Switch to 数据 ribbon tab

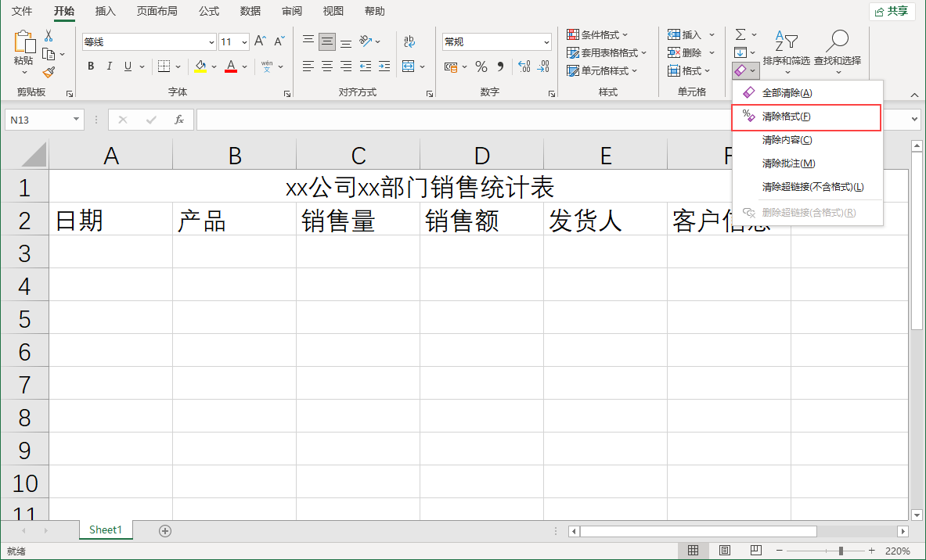tap(250, 11)
